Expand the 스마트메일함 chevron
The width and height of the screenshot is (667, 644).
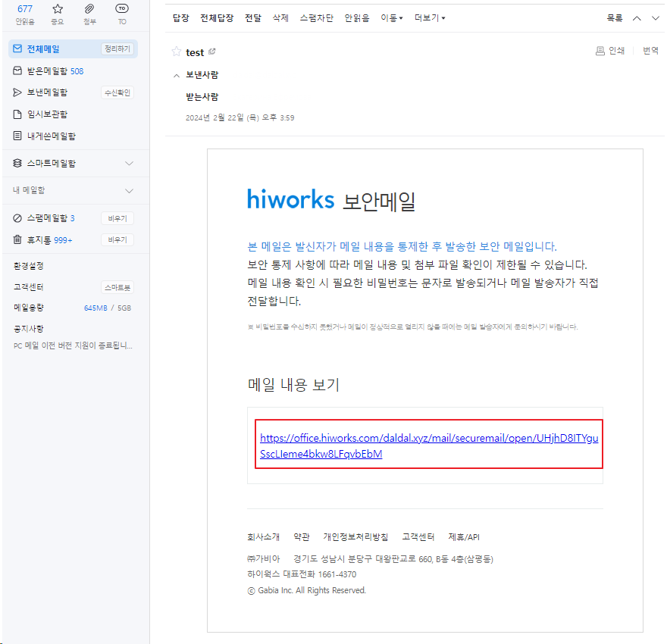[x=130, y=163]
